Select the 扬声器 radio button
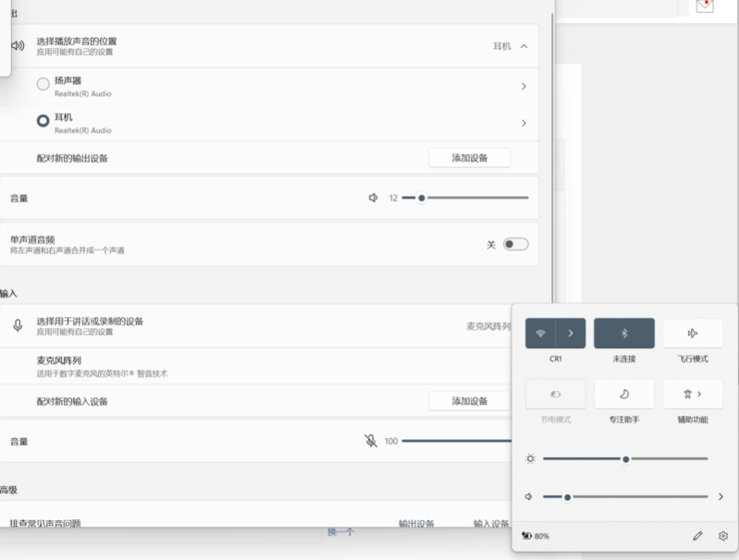 (43, 85)
